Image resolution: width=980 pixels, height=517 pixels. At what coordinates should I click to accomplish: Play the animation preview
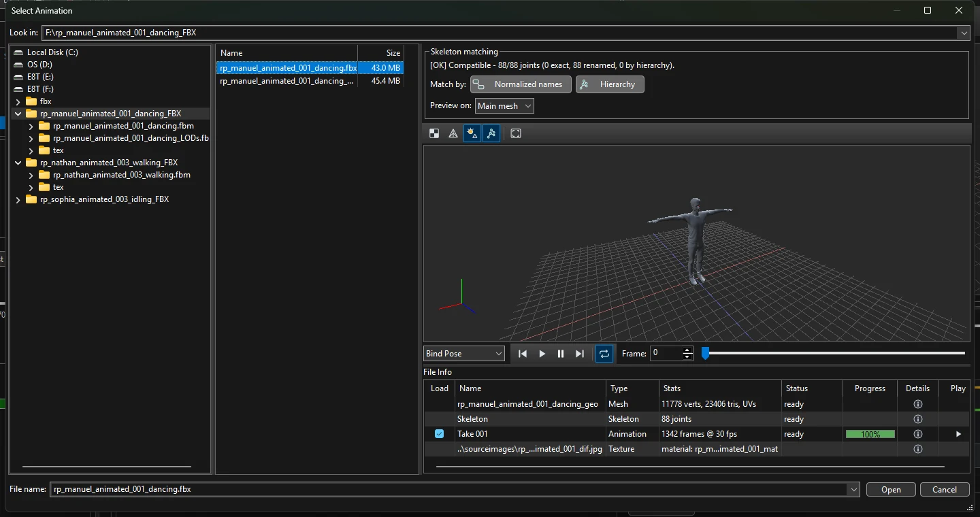click(x=542, y=354)
